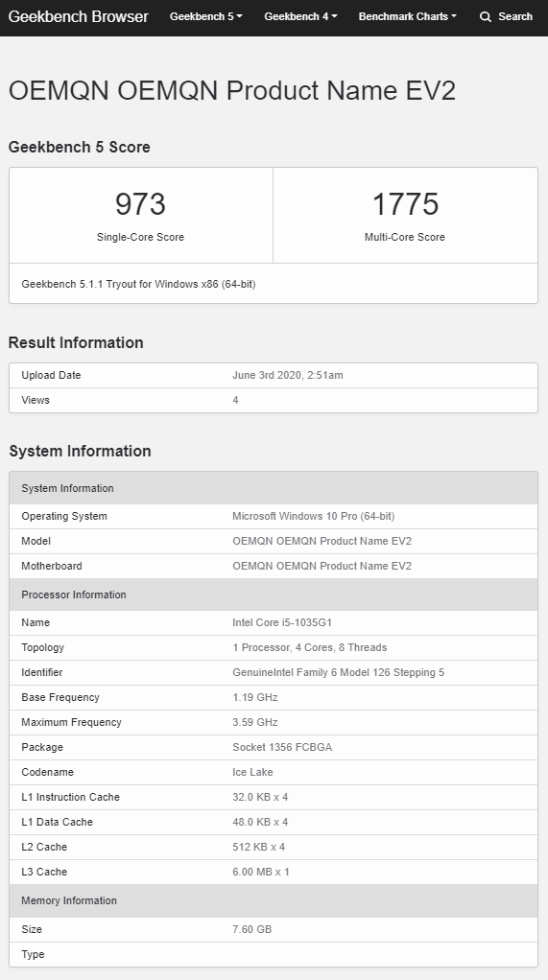Click the Memory Information section header

(274, 900)
